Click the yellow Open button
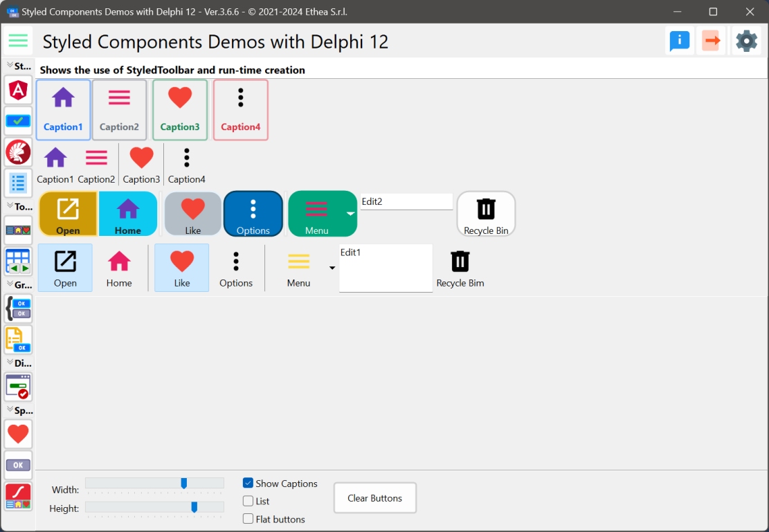 coord(68,214)
